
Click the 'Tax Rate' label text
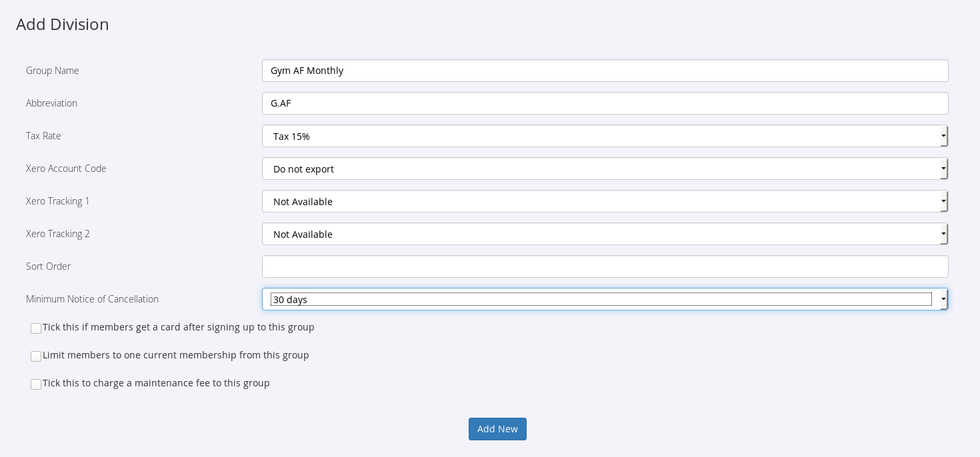coord(43,136)
